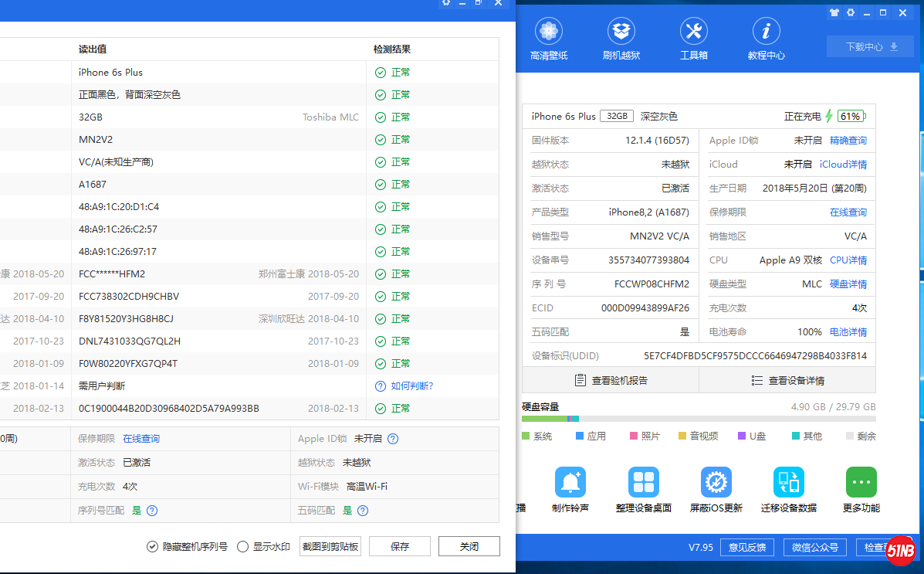
Task: Open the 电池详情 battery details link
Action: (x=848, y=332)
